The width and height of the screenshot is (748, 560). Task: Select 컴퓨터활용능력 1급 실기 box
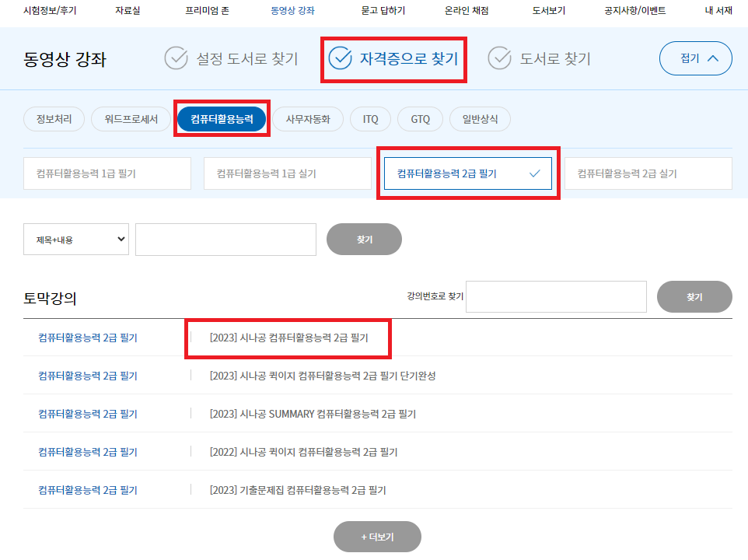pos(288,173)
